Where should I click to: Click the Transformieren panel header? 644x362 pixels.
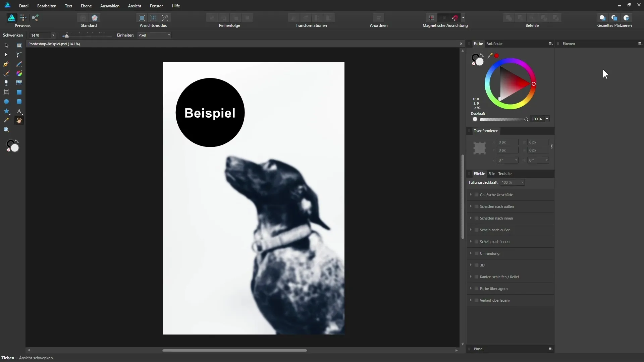[x=486, y=131]
